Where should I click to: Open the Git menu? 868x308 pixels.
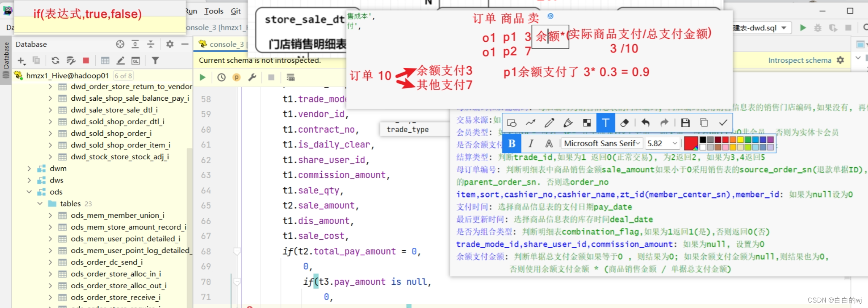click(236, 11)
